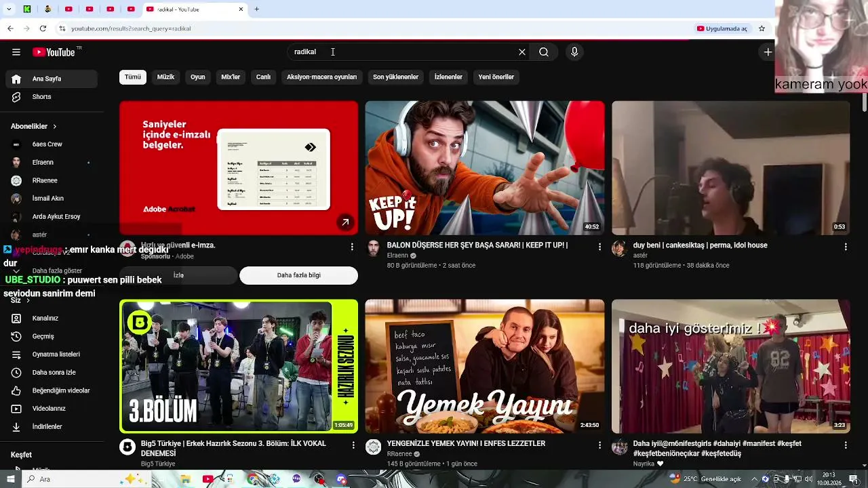The width and height of the screenshot is (868, 488).
Task: Open options menu for duy beni video
Action: (846, 247)
